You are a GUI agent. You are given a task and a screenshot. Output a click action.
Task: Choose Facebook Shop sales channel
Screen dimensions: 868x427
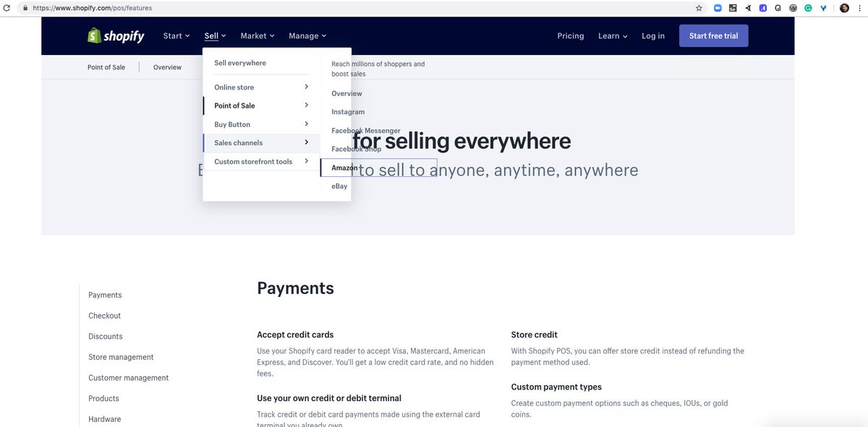coord(356,149)
